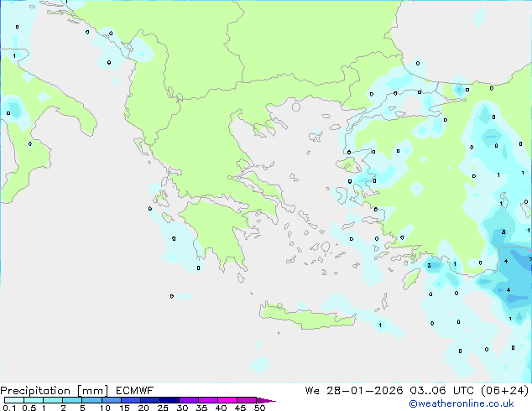Select the 30–35 mm purple legend swatch
The width and height of the screenshot is (532, 411).
click(x=190, y=400)
